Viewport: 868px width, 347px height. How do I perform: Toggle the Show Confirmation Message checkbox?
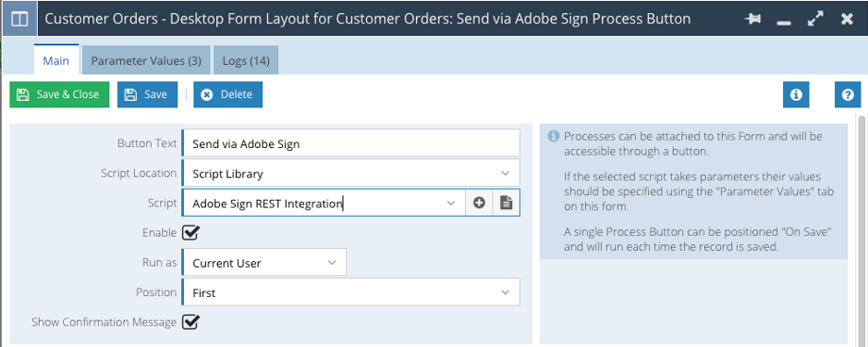tap(190, 321)
